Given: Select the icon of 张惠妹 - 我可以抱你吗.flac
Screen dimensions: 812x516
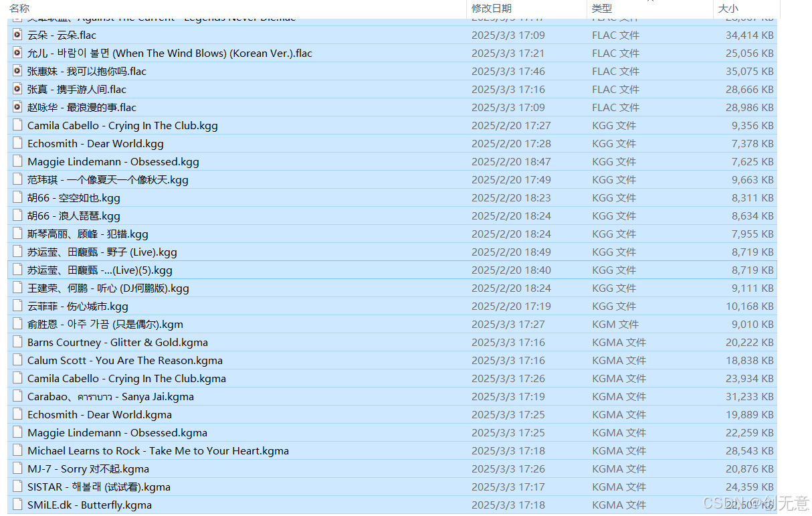Looking at the screenshot, I should click(x=17, y=71).
